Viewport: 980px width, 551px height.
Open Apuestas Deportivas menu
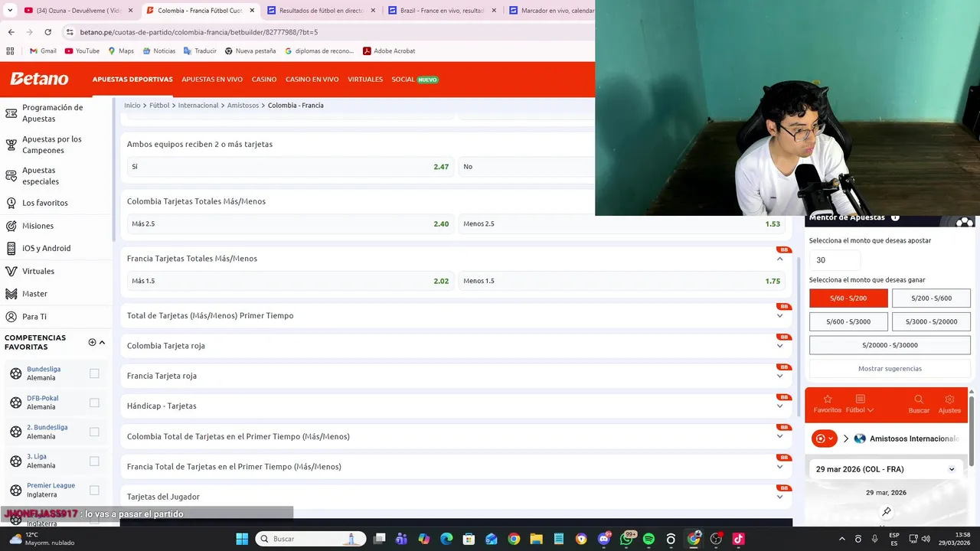[132, 80]
